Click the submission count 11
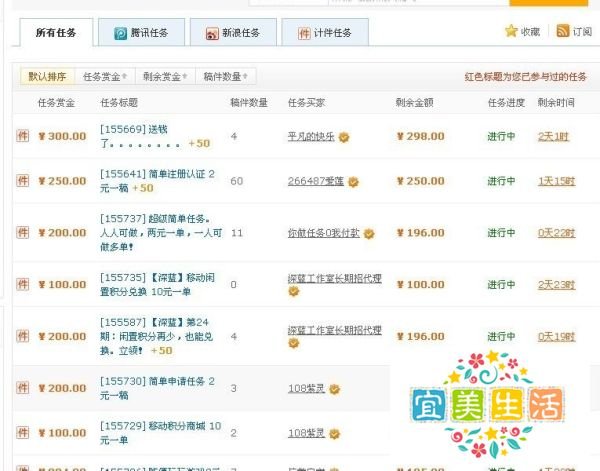Viewport: 600px width, 471px height. pyautogui.click(x=237, y=233)
